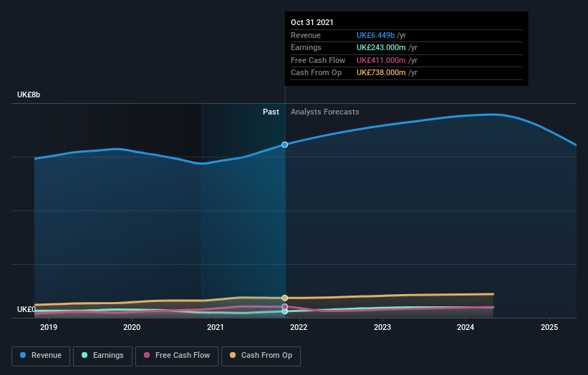Click the Analysts Forecasts label
Viewport: 588px width, 375px height.
pos(324,112)
